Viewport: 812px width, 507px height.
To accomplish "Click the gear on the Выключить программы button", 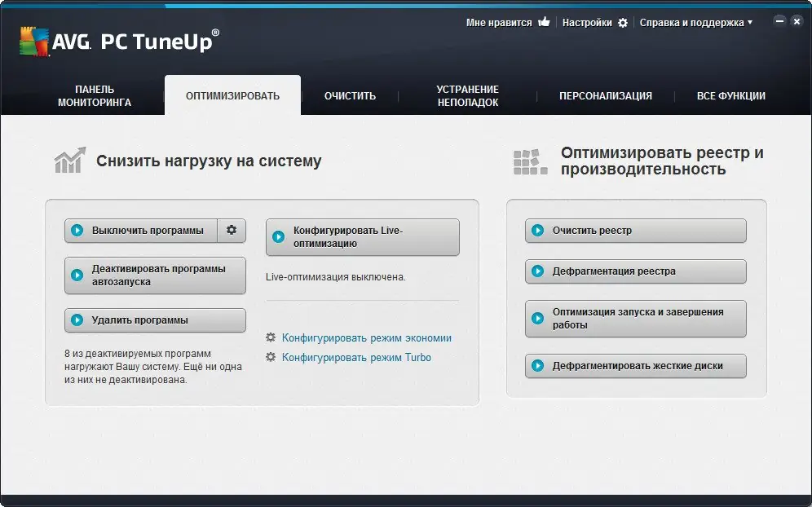I will tap(232, 231).
